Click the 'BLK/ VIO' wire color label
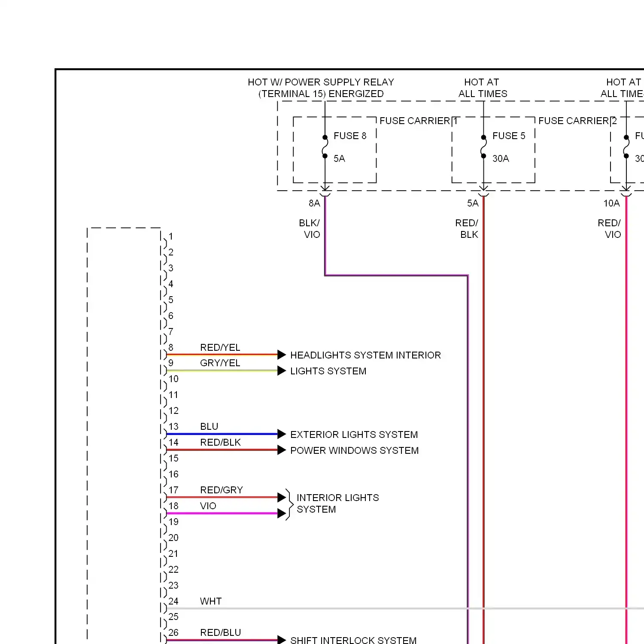This screenshot has width=644, height=644. [310, 229]
